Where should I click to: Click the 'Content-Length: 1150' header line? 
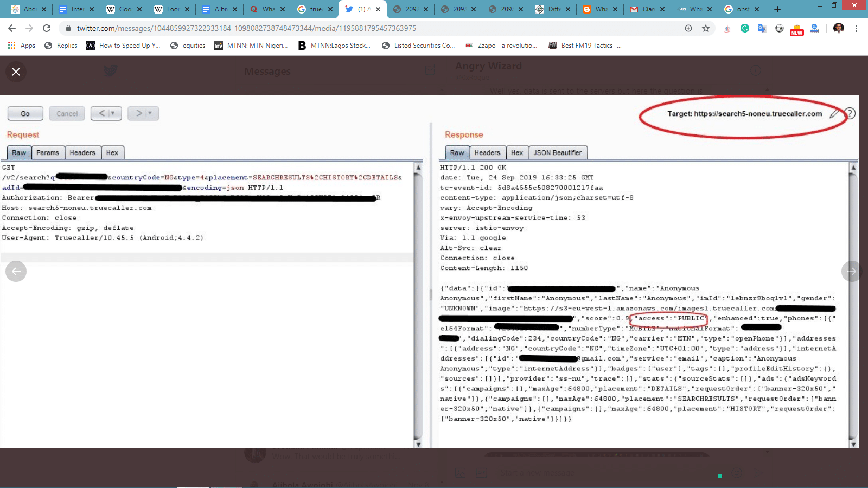(x=484, y=268)
